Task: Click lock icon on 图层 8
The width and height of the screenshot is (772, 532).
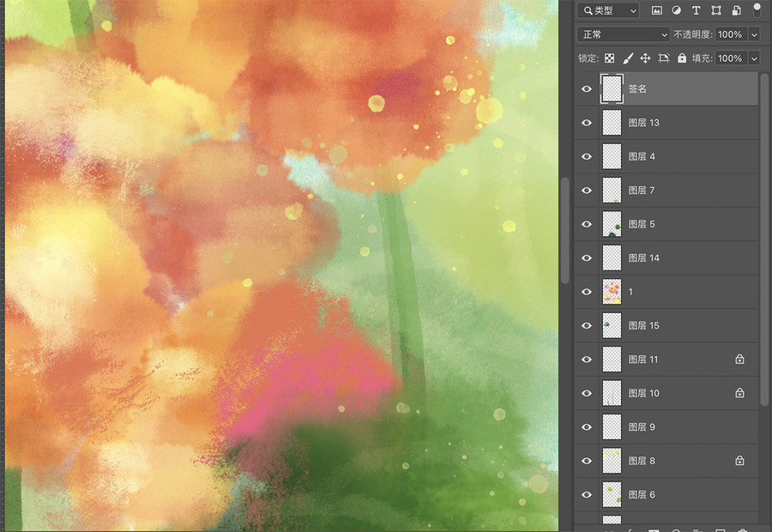Action: 739,461
